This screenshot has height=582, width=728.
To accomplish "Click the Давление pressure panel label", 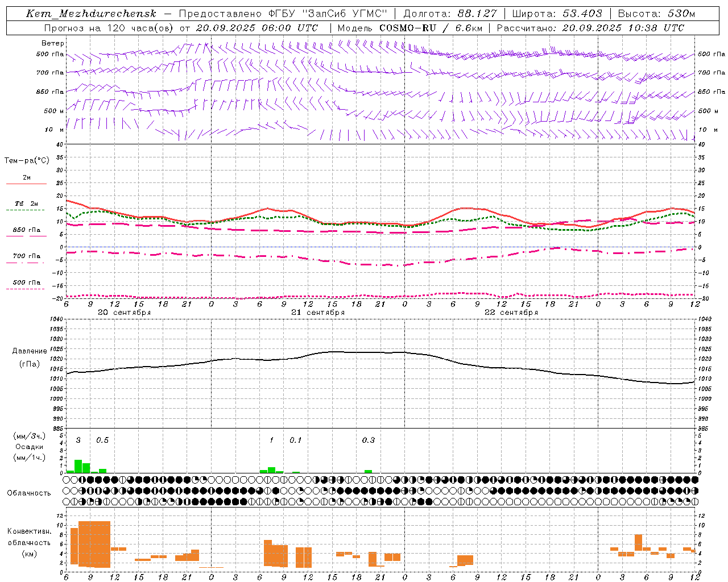I will coord(28,351).
